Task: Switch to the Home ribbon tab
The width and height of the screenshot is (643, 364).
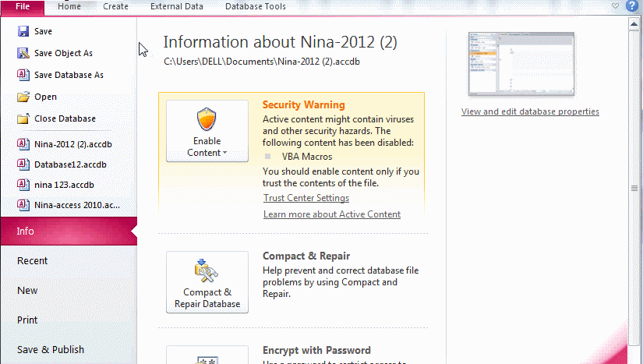Action: [x=69, y=7]
